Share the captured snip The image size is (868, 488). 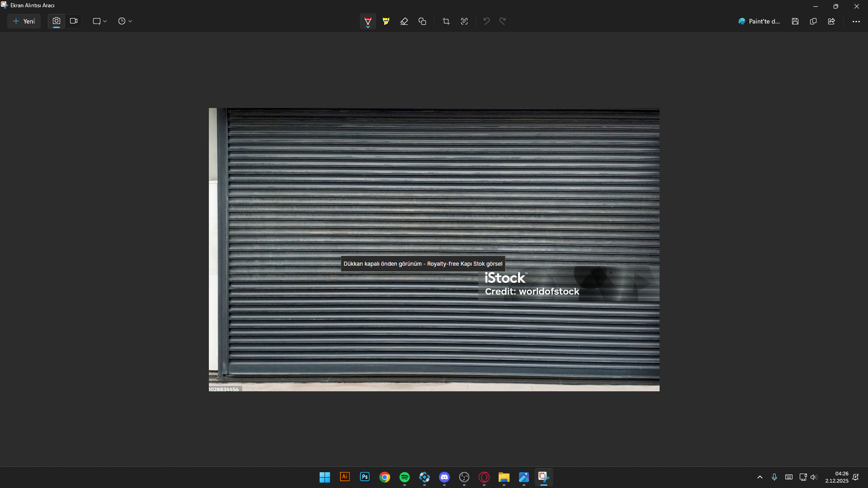pyautogui.click(x=831, y=21)
